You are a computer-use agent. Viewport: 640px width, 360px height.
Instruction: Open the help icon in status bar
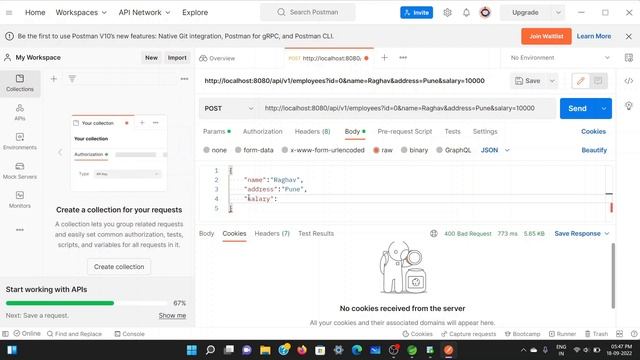point(633,334)
